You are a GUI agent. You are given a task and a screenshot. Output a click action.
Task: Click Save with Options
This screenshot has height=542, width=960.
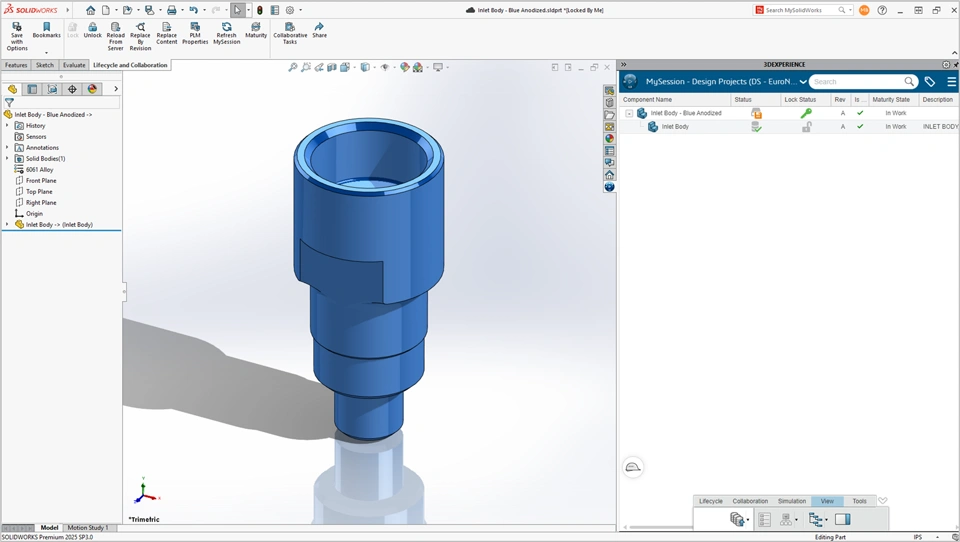(17, 36)
